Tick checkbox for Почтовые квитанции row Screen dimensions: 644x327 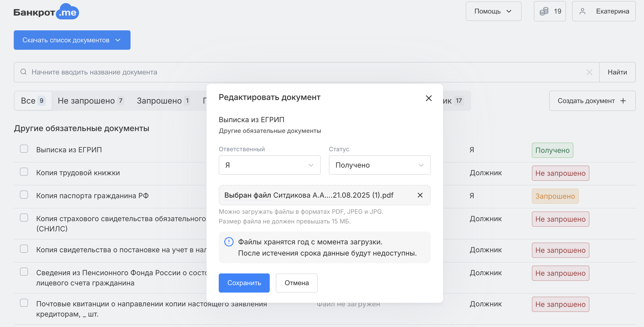[24, 303]
